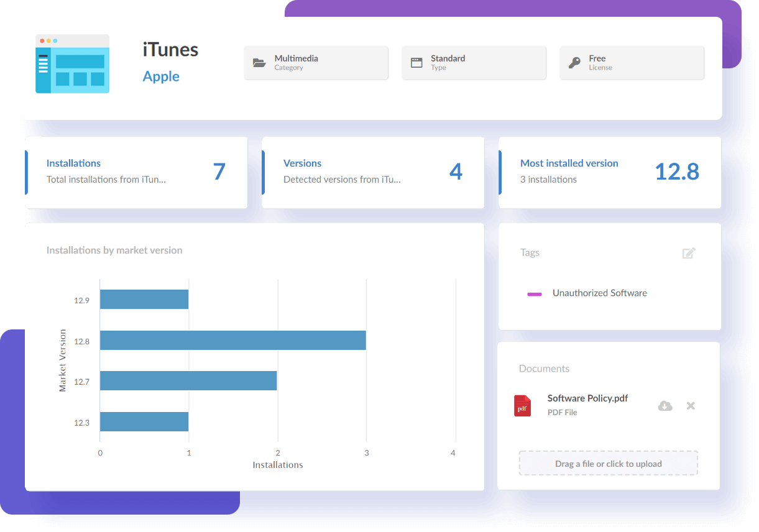The image size is (759, 532).
Task: Select the Unauthorized Software tag
Action: pyautogui.click(x=599, y=293)
